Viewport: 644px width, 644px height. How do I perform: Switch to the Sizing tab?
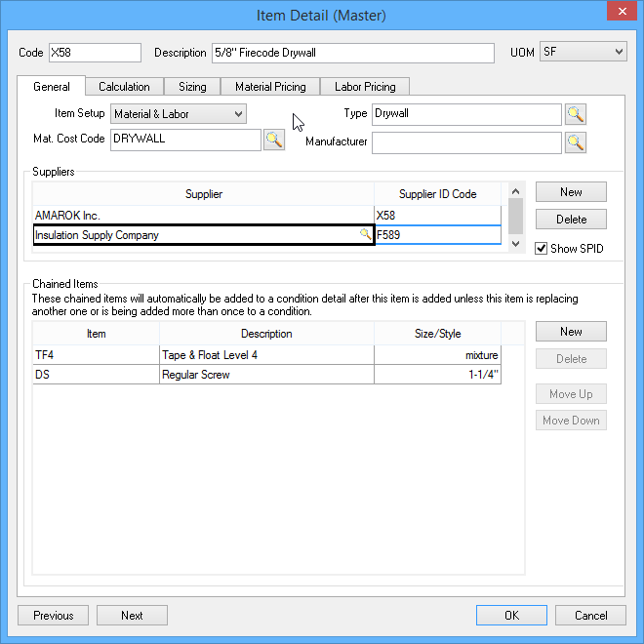(x=192, y=87)
